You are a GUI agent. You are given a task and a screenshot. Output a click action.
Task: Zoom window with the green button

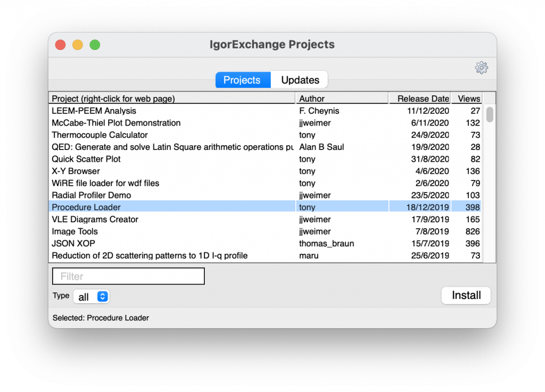(x=95, y=45)
